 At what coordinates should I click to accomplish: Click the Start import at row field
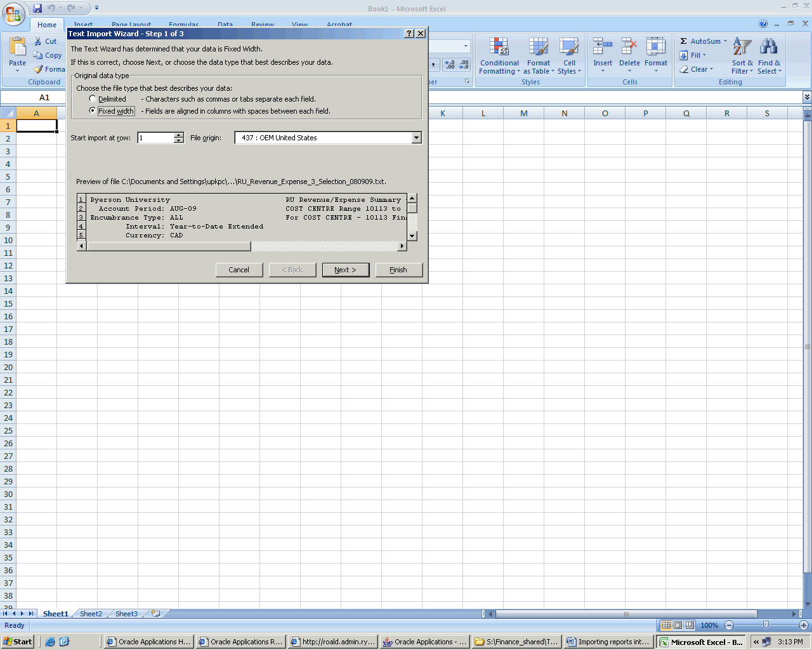pyautogui.click(x=155, y=138)
